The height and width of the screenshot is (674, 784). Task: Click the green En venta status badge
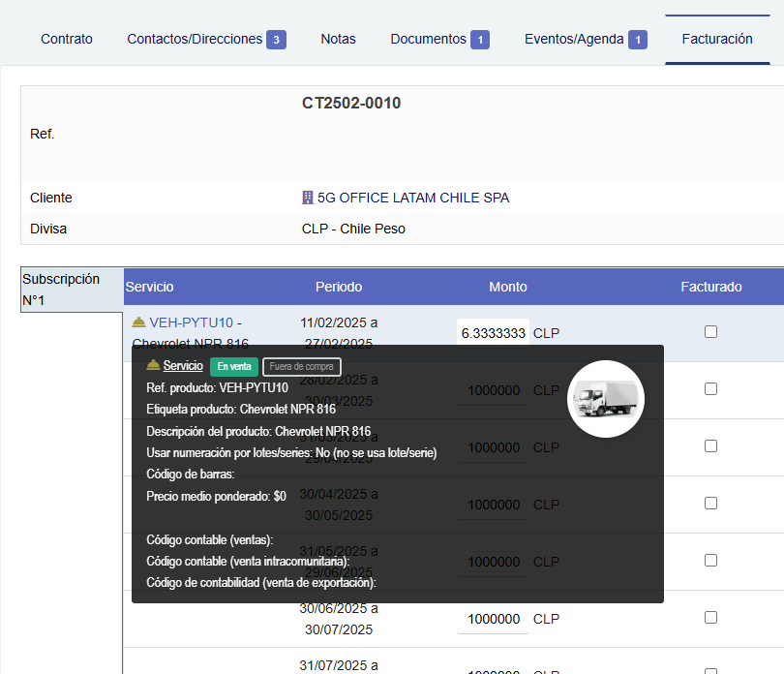[x=234, y=366]
